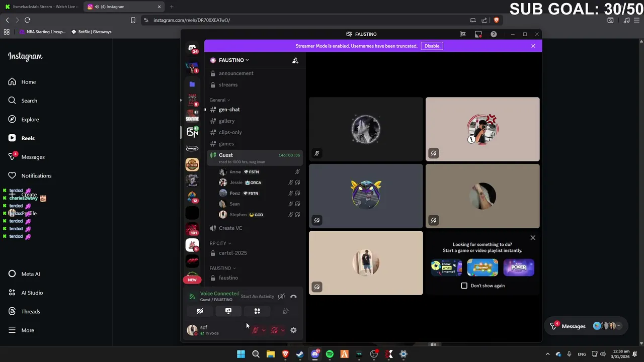644x362 pixels.
Task: Open the games channel
Action: [x=255, y=144]
